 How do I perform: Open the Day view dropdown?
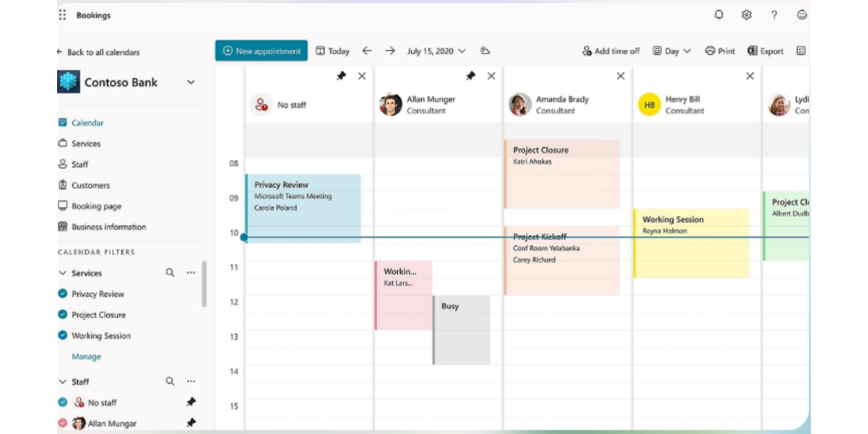tap(670, 51)
